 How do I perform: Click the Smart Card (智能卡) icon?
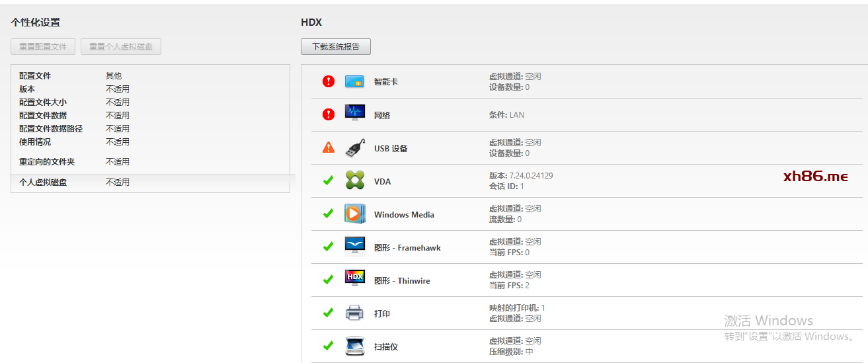tap(354, 81)
